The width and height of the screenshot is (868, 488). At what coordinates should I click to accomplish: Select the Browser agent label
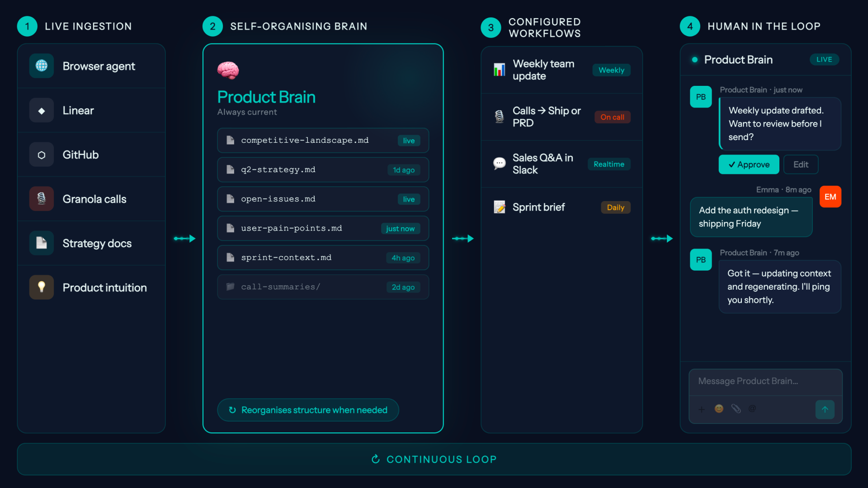coord(99,66)
